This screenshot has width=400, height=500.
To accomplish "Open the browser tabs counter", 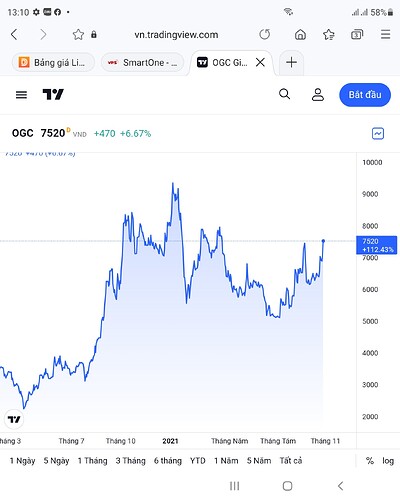I will tap(357, 34).
